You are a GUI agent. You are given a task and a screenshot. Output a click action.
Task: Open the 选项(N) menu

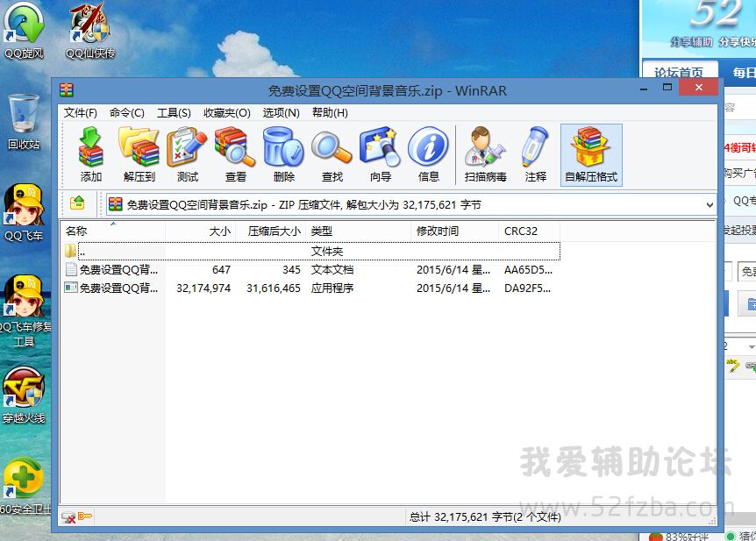click(x=282, y=113)
